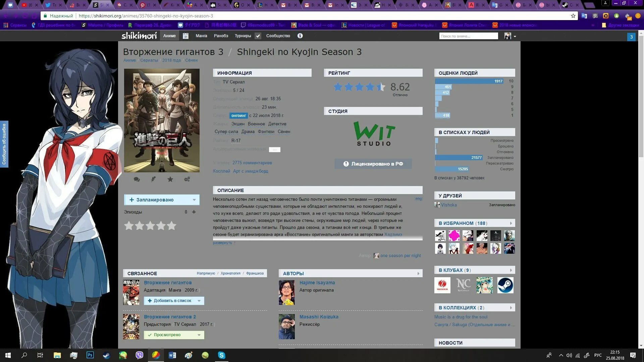
Task: Click the Сообщить об ошибке side tab
Action: [x=4, y=144]
